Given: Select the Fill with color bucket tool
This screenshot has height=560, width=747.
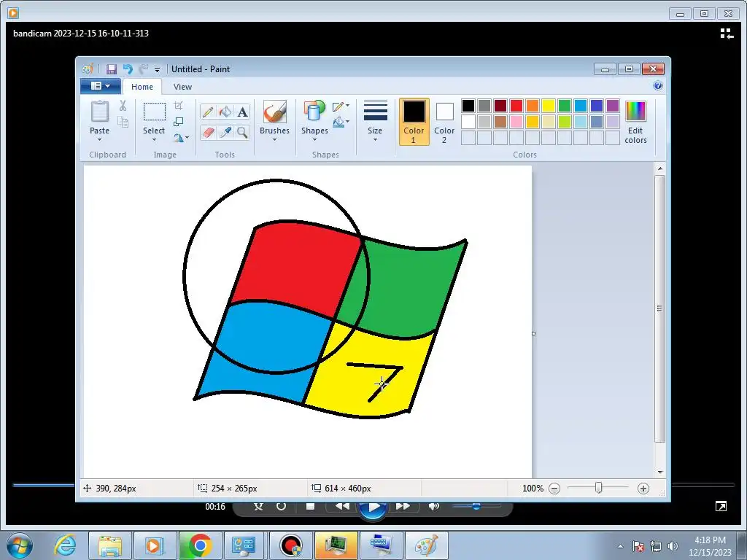Looking at the screenshot, I should 225,112.
